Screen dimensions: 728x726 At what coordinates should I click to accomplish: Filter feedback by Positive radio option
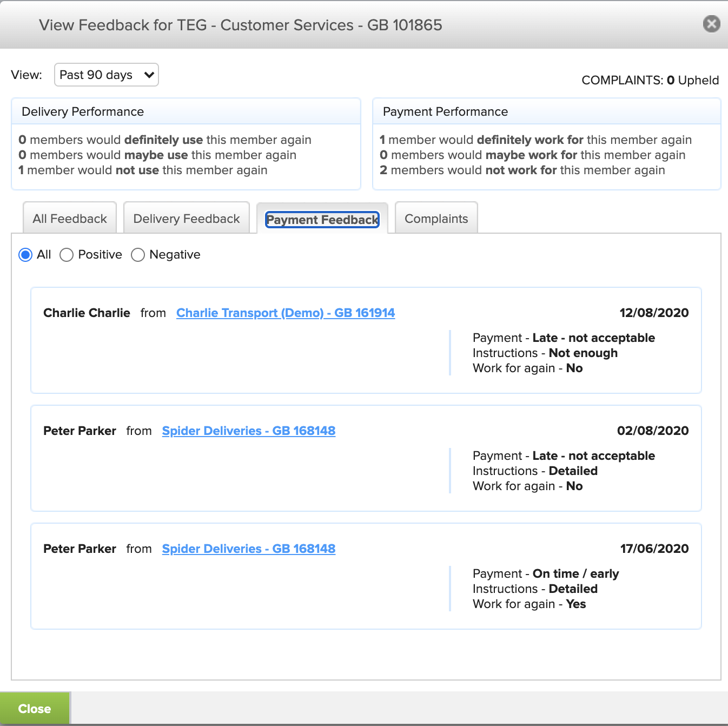67,255
